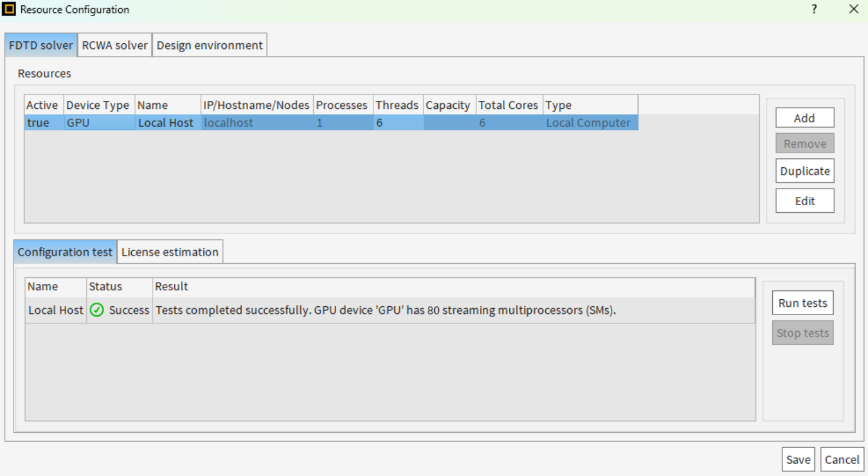
Task: Duplicate the Local Host resource
Action: pos(804,171)
